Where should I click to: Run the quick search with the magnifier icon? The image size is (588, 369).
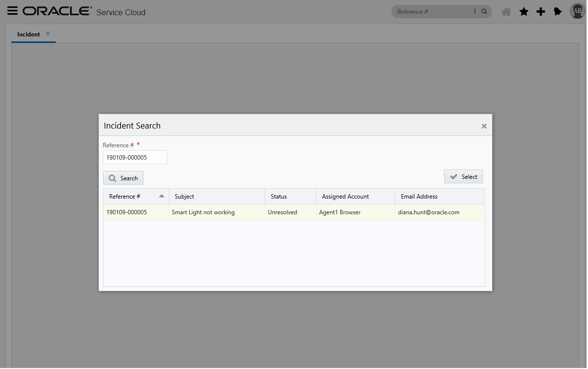pos(484,11)
